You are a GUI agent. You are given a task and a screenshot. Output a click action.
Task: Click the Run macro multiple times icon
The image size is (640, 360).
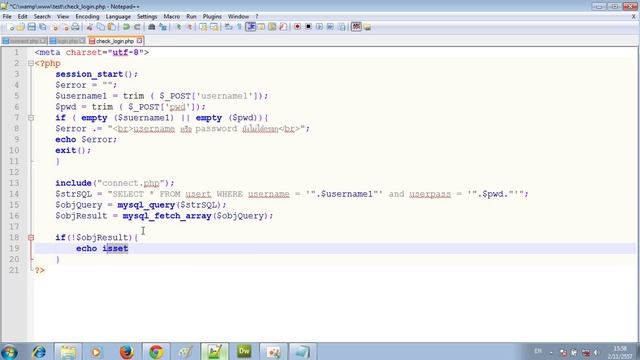click(x=330, y=27)
